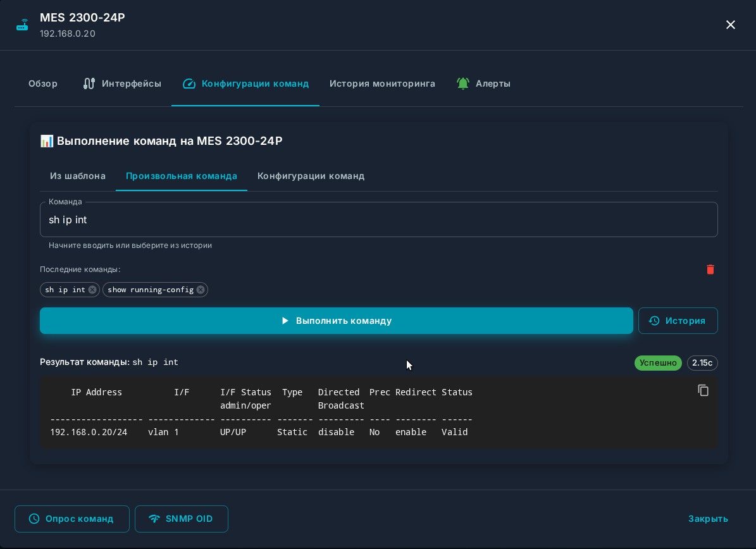Switch to the Интерфейсы tab

coord(122,83)
